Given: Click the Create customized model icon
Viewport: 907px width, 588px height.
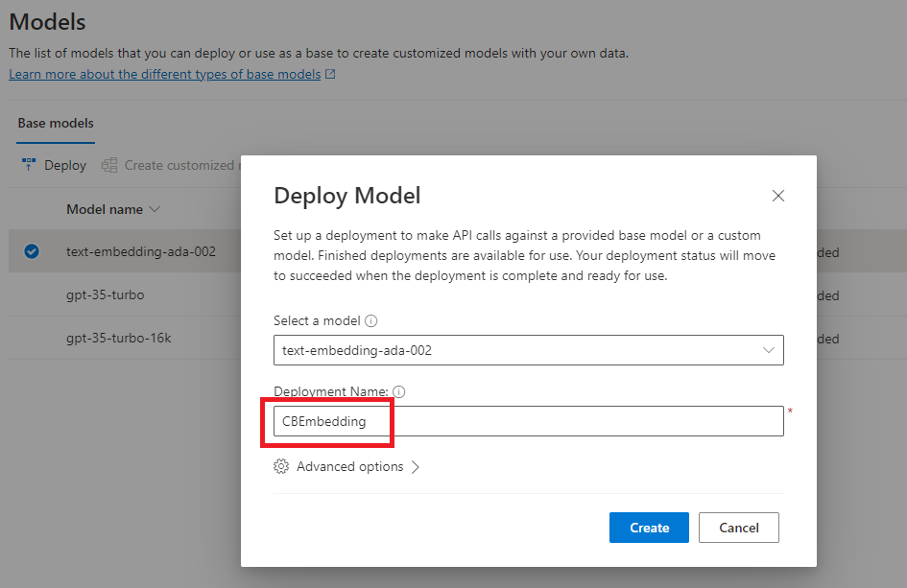Looking at the screenshot, I should pos(109,165).
